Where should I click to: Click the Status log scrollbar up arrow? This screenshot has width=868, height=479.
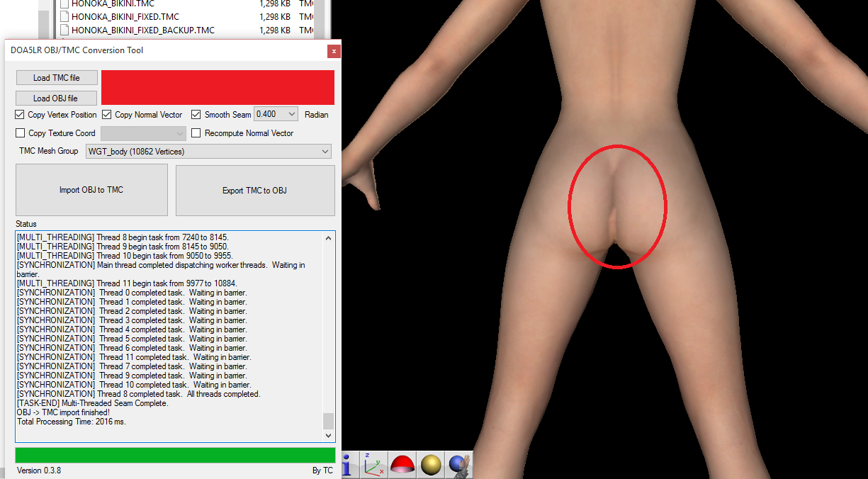(x=328, y=238)
